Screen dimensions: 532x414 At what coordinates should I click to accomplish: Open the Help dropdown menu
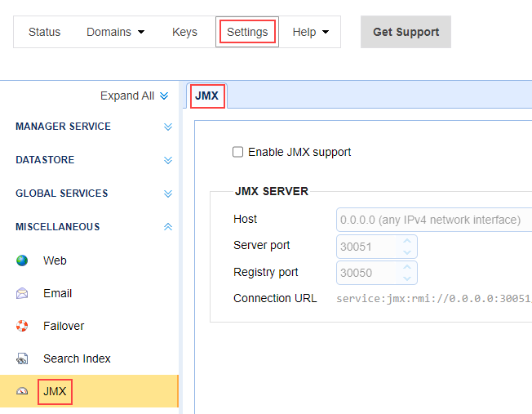click(311, 32)
